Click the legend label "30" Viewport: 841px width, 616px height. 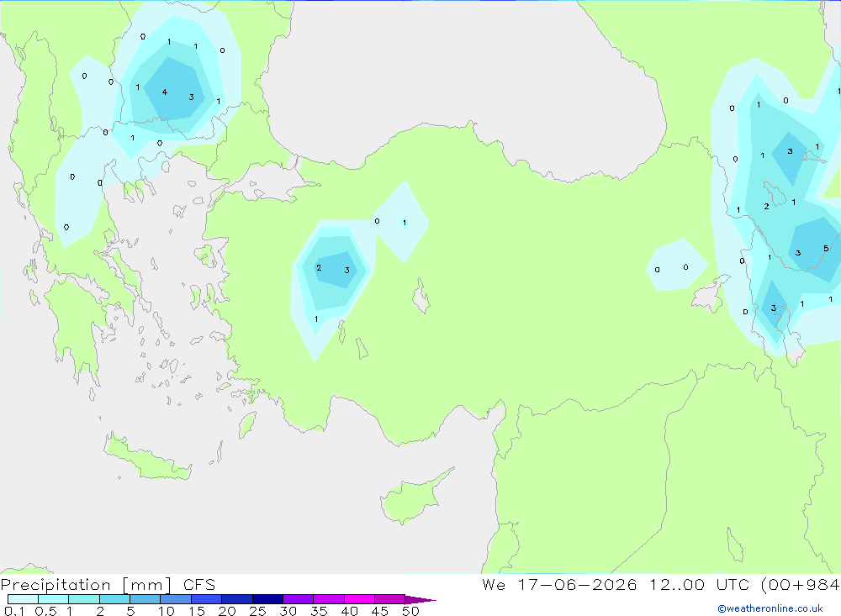point(288,611)
